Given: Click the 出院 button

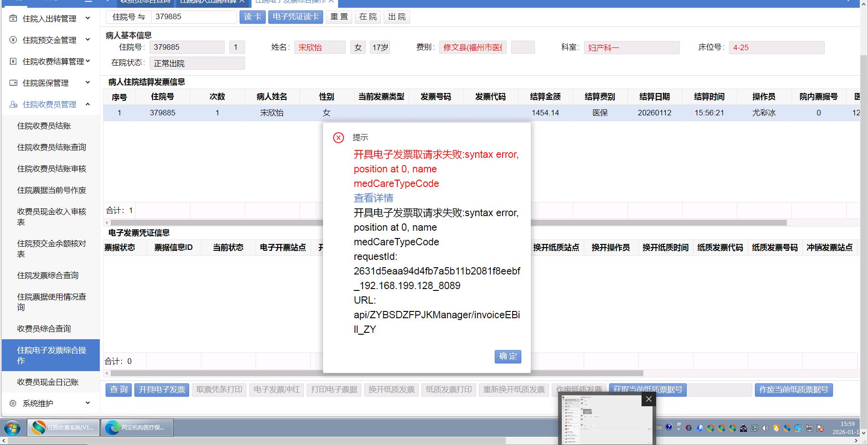Looking at the screenshot, I should click(397, 17).
